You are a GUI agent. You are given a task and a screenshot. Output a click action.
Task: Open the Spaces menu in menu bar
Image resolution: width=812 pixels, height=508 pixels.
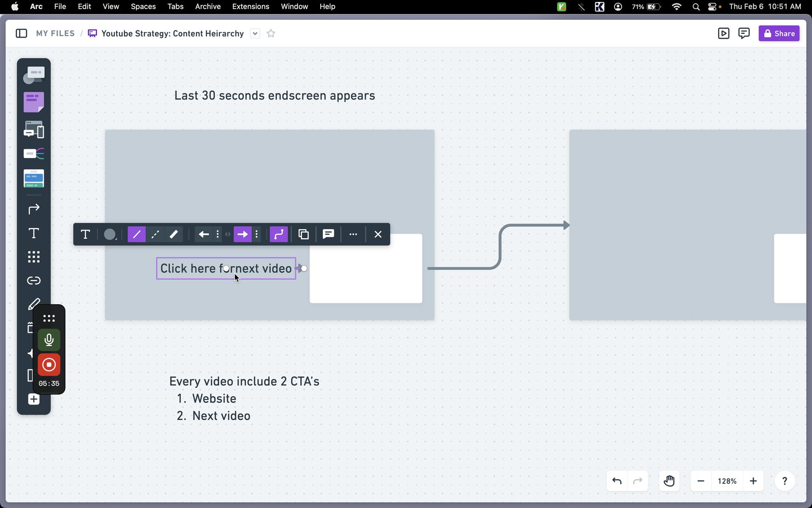coord(143,7)
